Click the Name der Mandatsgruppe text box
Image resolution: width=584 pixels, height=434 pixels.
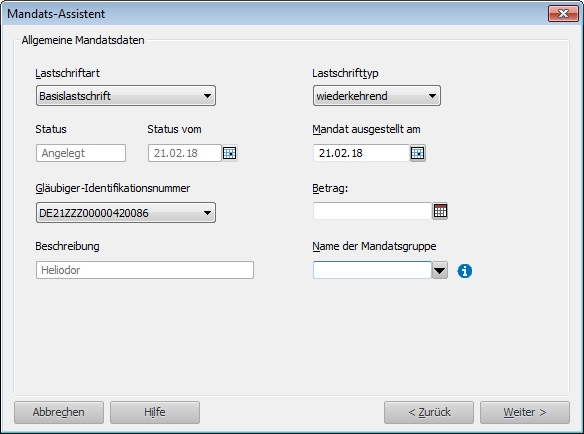(x=372, y=270)
